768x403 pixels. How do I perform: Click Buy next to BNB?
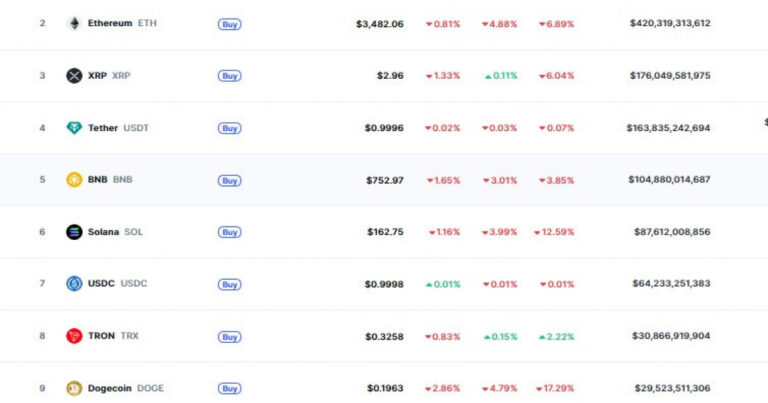pos(230,180)
